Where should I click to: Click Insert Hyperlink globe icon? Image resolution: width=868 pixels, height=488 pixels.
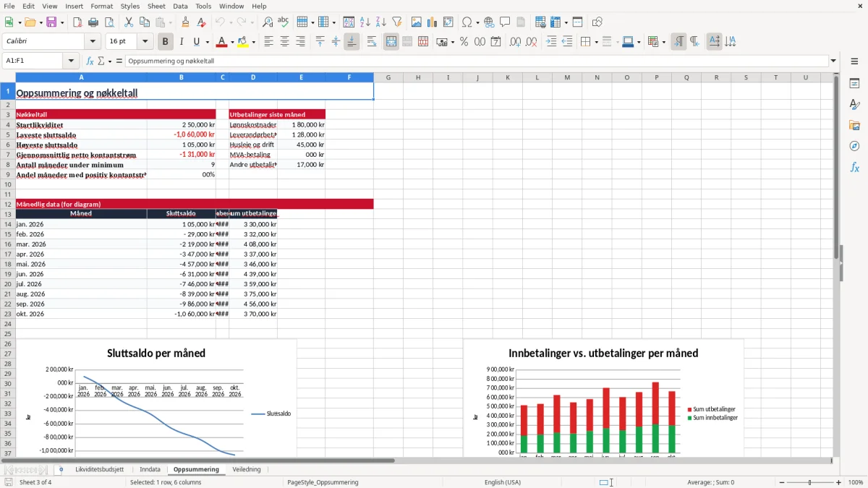click(489, 22)
